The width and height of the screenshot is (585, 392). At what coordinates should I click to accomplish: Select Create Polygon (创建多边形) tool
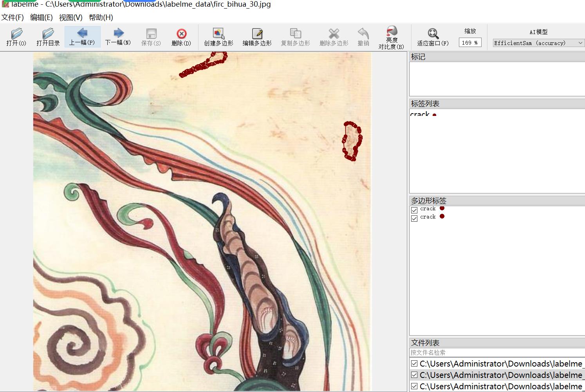point(218,37)
